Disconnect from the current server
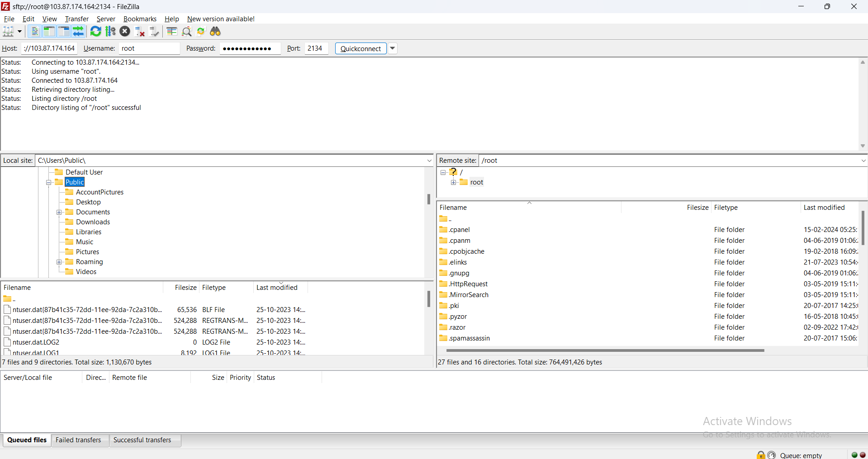 (140, 31)
